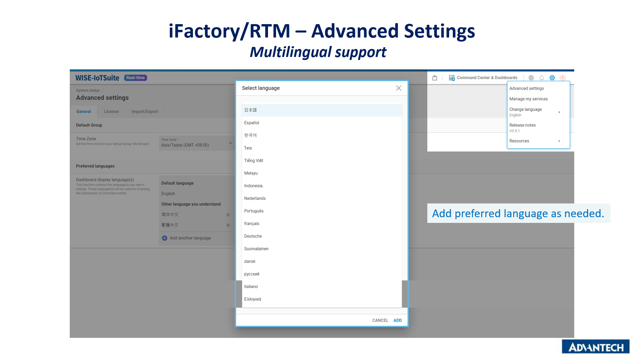This screenshot has height=362, width=644.
Task: Switch to the General tab
Action: pos(84,112)
